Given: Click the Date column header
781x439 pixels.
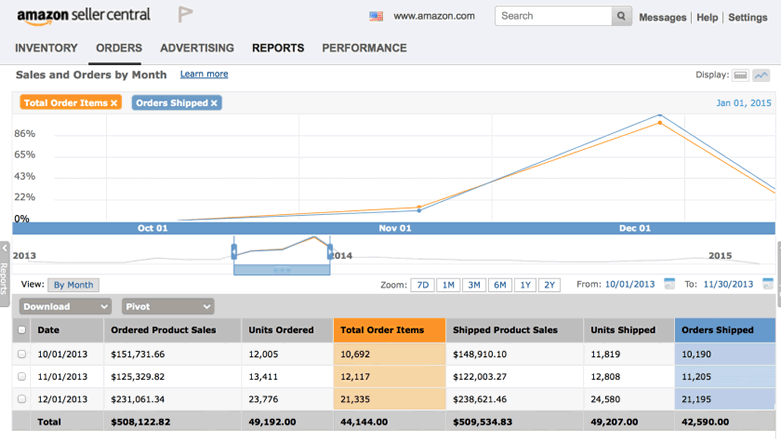Looking at the screenshot, I should (67, 330).
